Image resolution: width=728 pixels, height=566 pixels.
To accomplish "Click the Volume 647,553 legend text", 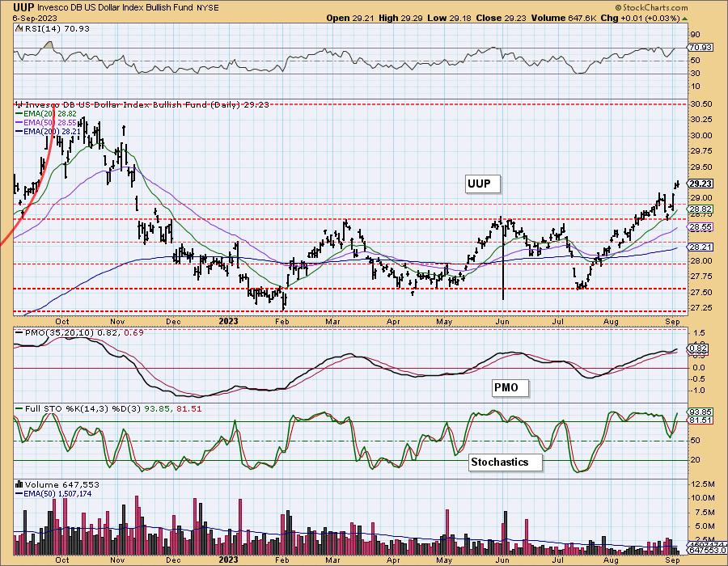I will point(61,484).
